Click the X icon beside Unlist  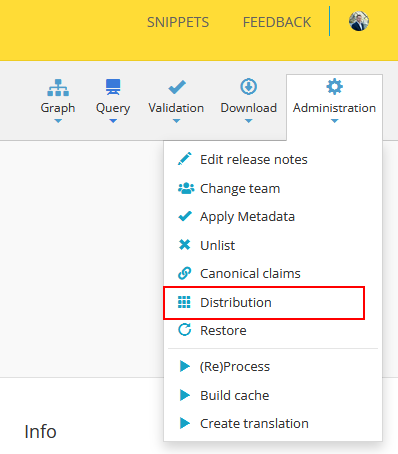click(x=184, y=245)
